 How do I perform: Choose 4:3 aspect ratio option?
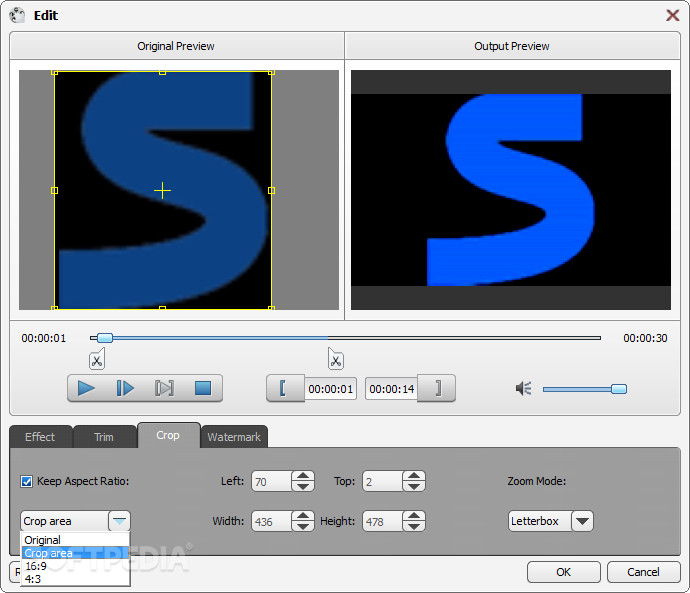(75, 579)
